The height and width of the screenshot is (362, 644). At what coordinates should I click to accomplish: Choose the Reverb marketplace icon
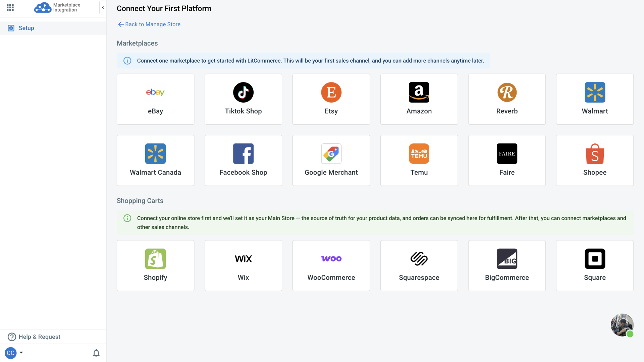click(x=507, y=92)
